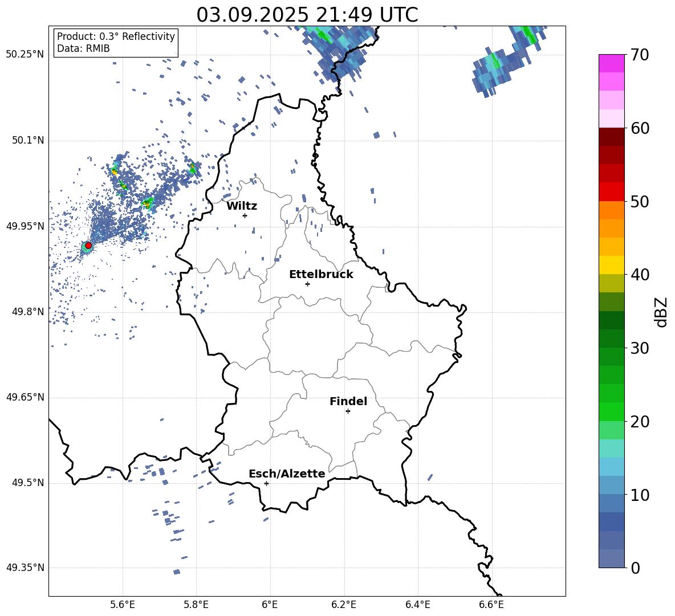The image size is (675, 616).
Task: Click the 50.25°N latitude label
Action: click(x=25, y=55)
